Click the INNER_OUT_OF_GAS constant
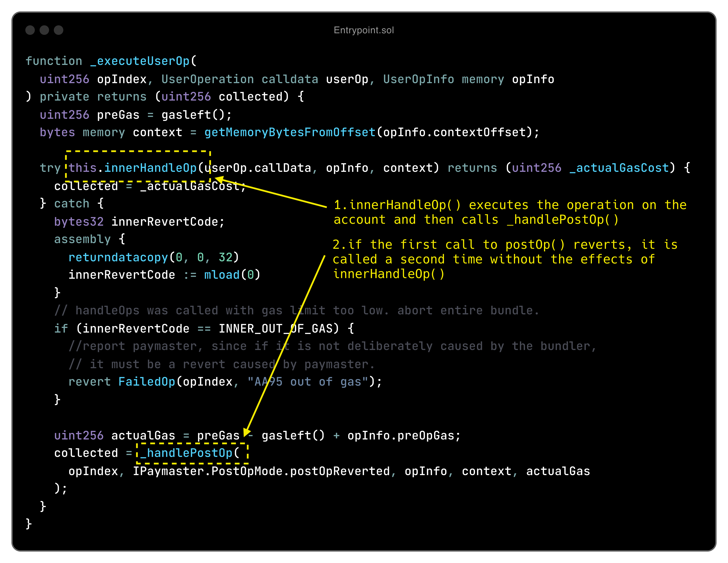This screenshot has height=563, width=728. click(275, 329)
